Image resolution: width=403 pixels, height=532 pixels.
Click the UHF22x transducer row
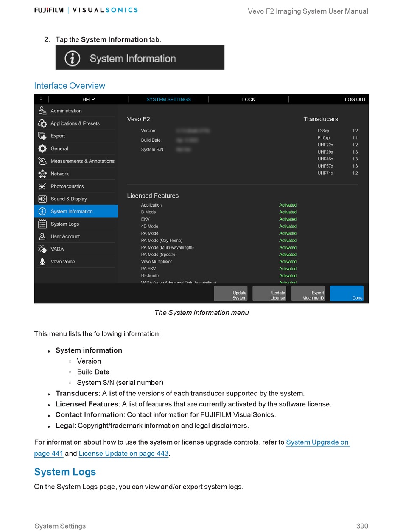coord(338,145)
